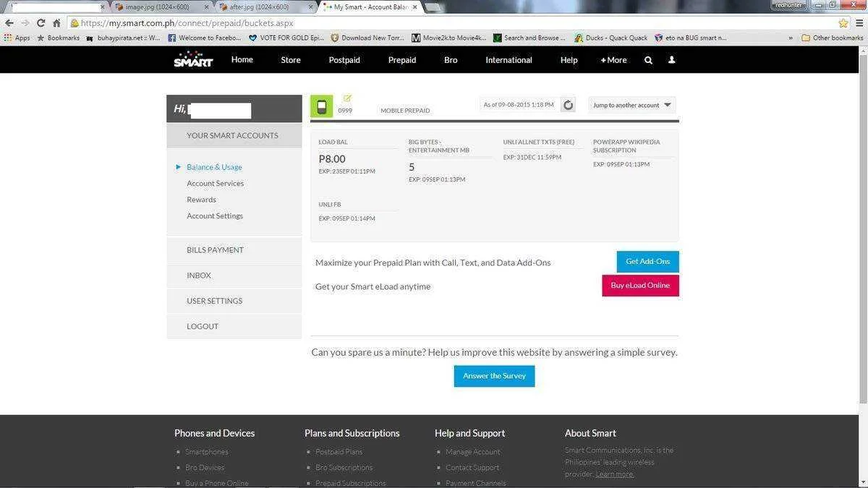This screenshot has height=488, width=868.
Task: Expand the +More navigation menu
Action: [x=613, y=60]
